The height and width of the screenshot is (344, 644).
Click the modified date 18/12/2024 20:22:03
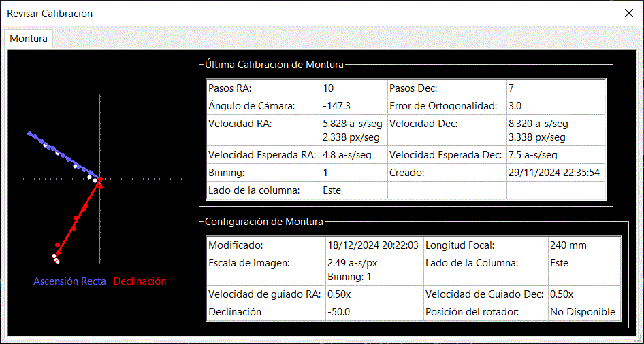tap(373, 245)
